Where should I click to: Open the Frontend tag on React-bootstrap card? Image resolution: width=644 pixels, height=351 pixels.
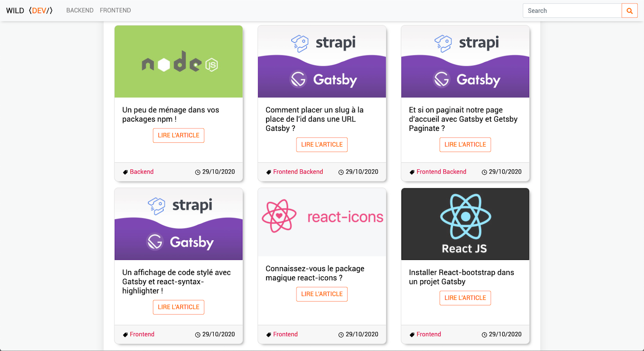click(429, 335)
